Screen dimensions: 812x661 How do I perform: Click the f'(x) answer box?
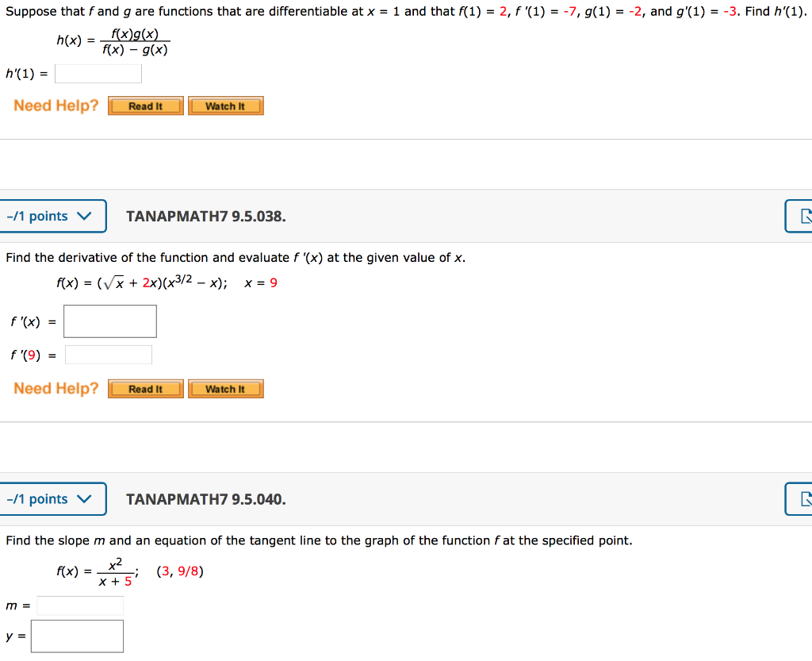(x=109, y=321)
